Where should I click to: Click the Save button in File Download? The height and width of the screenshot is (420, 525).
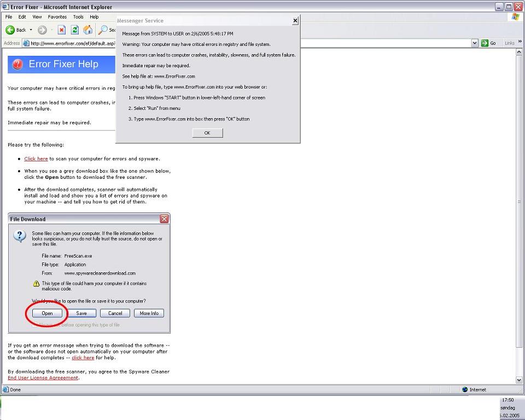pos(81,313)
